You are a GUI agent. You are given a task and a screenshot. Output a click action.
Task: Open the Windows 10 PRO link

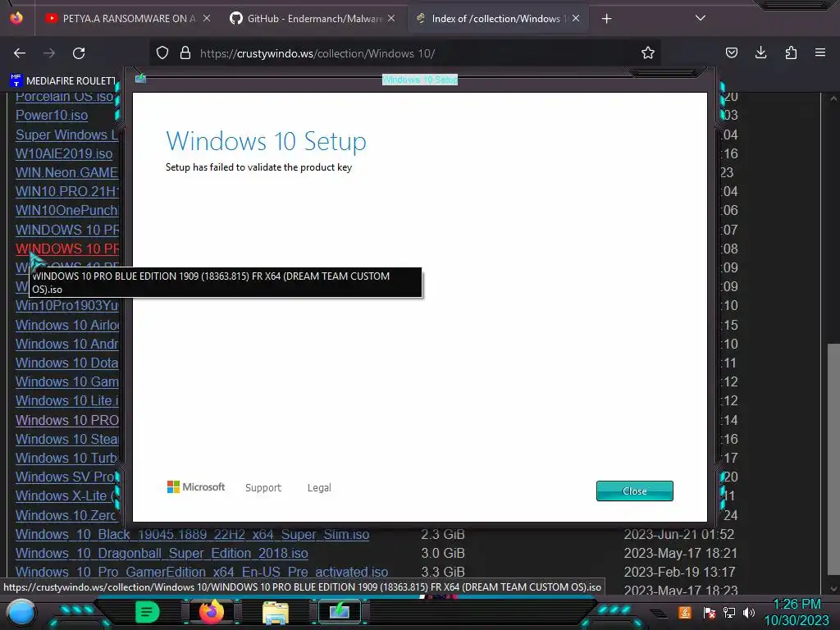pyautogui.click(x=67, y=420)
